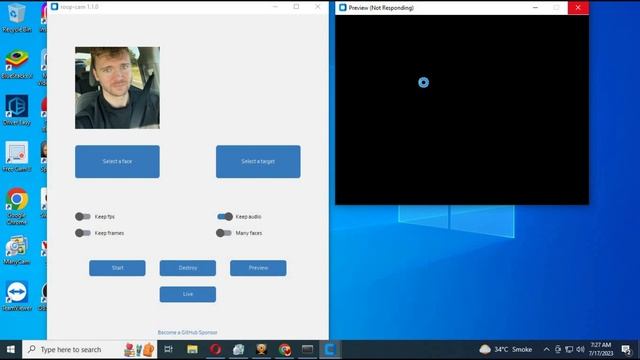
Task: Launch Google Chrome from the desktop
Action: pos(16,206)
